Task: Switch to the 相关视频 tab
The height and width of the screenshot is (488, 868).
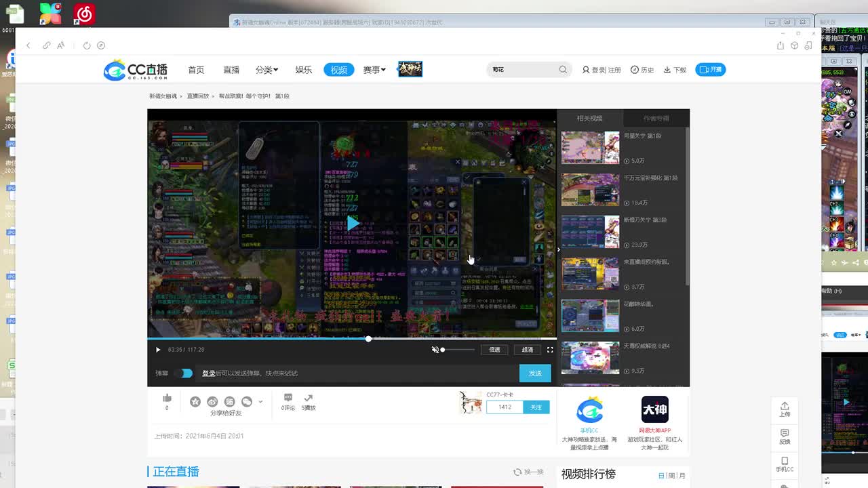Action: pyautogui.click(x=590, y=118)
